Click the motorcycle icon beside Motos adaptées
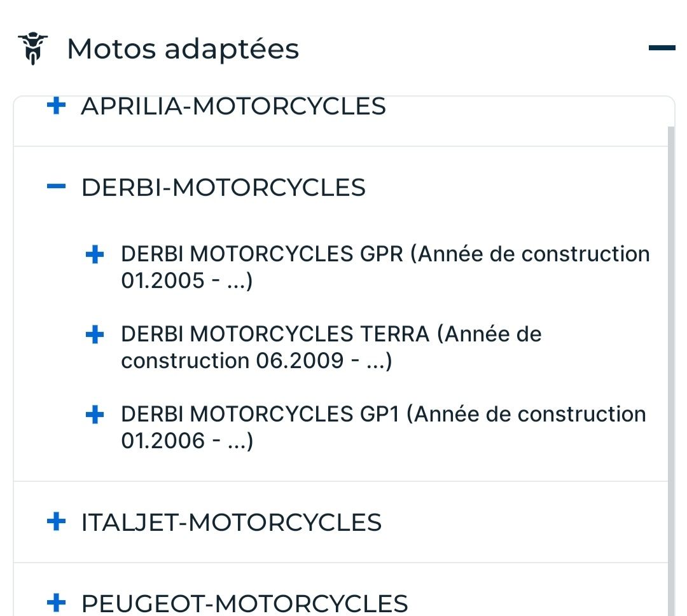Screen dimensions: 687x616 (x=33, y=49)
